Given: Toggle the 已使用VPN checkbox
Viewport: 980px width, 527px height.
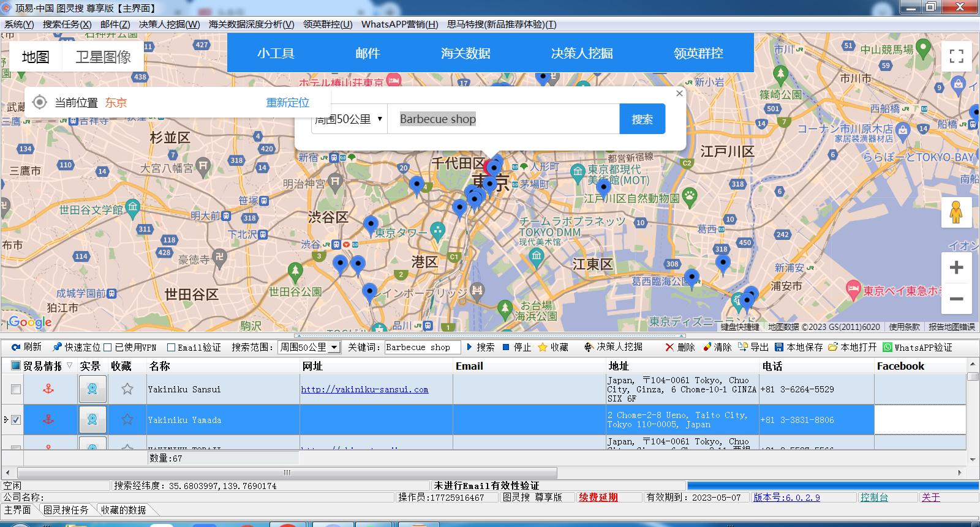Looking at the screenshot, I should (x=108, y=347).
